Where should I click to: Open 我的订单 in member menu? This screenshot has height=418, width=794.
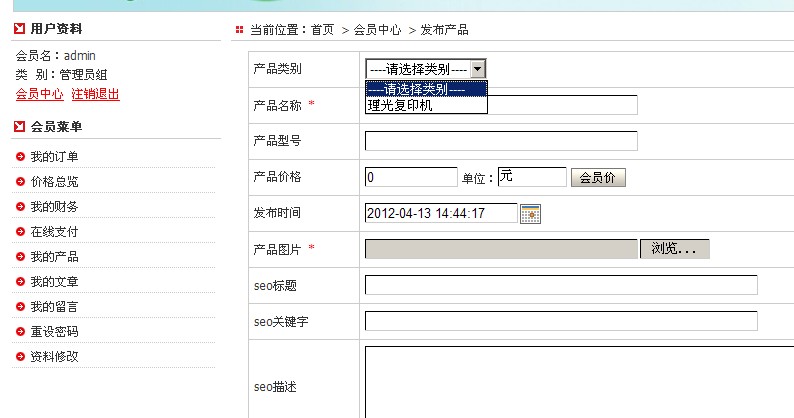(x=54, y=156)
